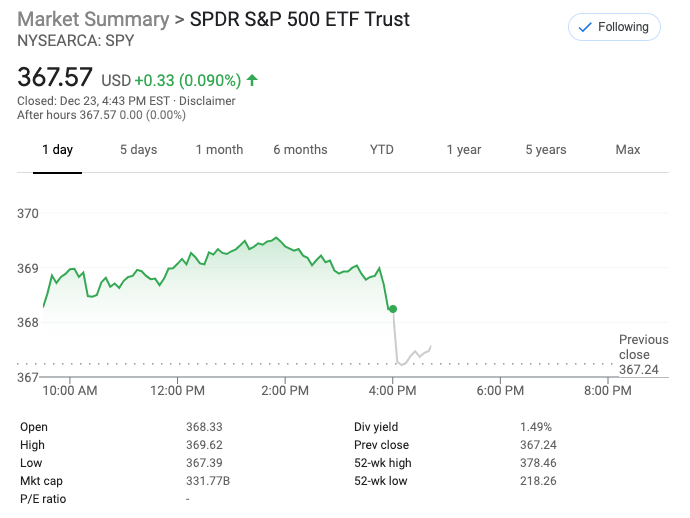Click the green closing price dot
Viewport: 690px width, 518px height.
point(393,309)
